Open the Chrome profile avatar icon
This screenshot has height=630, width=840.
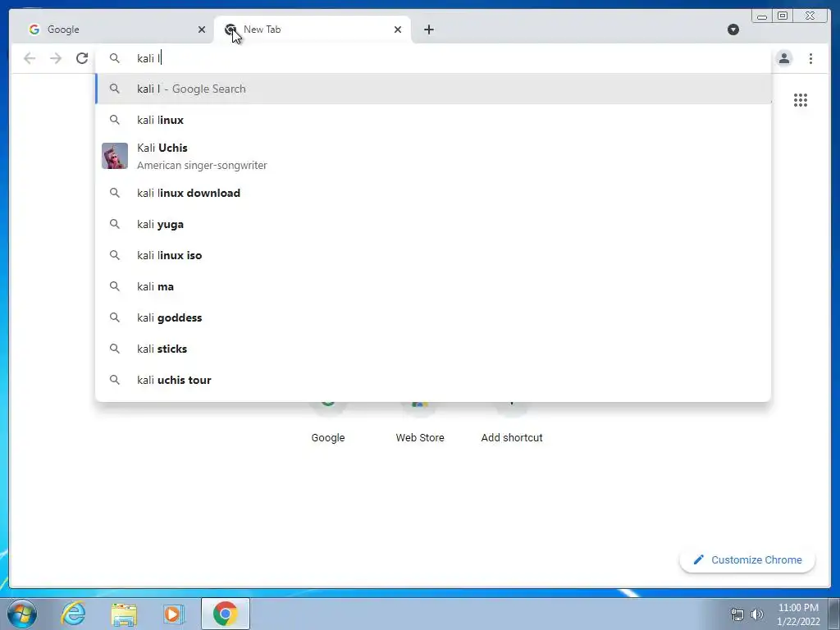point(784,58)
